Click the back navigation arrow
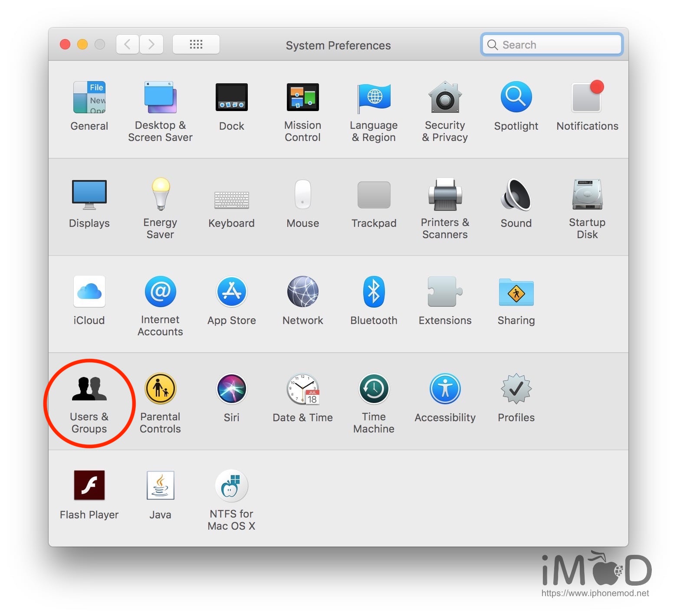The width and height of the screenshot is (677, 616). click(128, 44)
